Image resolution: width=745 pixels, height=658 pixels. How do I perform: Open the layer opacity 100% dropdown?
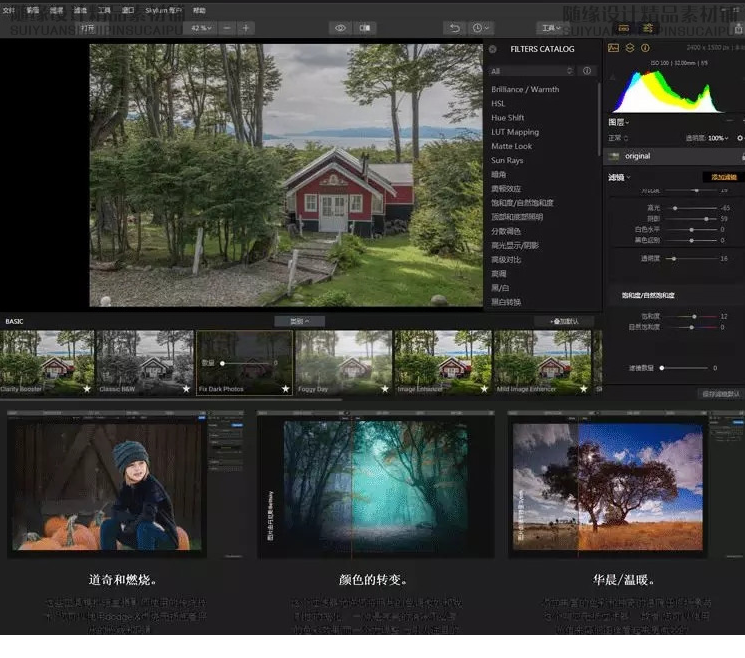[x=717, y=138]
